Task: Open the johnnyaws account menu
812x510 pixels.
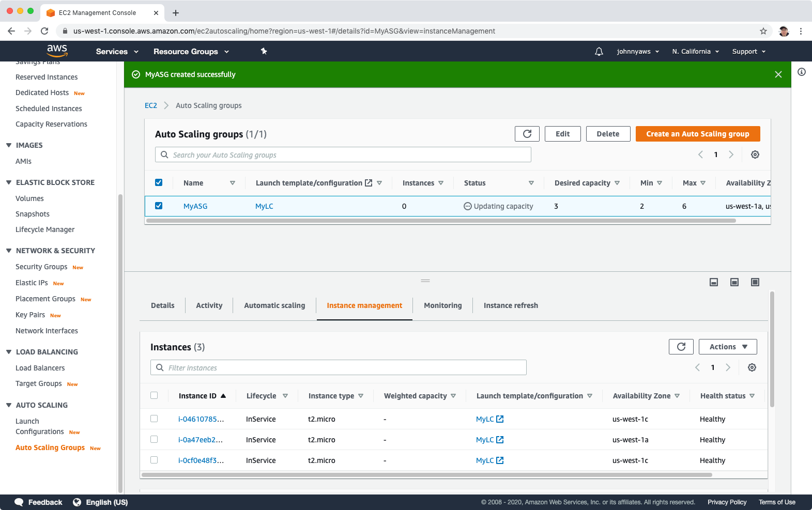Action: [x=638, y=52]
